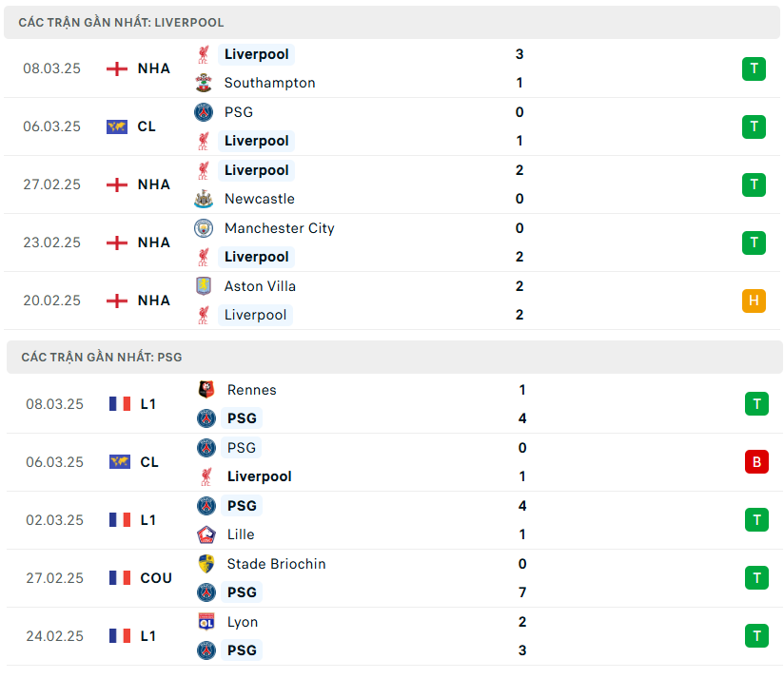Select the Lyon team name
Image resolution: width=784 pixels, height=679 pixels.
[243, 622]
